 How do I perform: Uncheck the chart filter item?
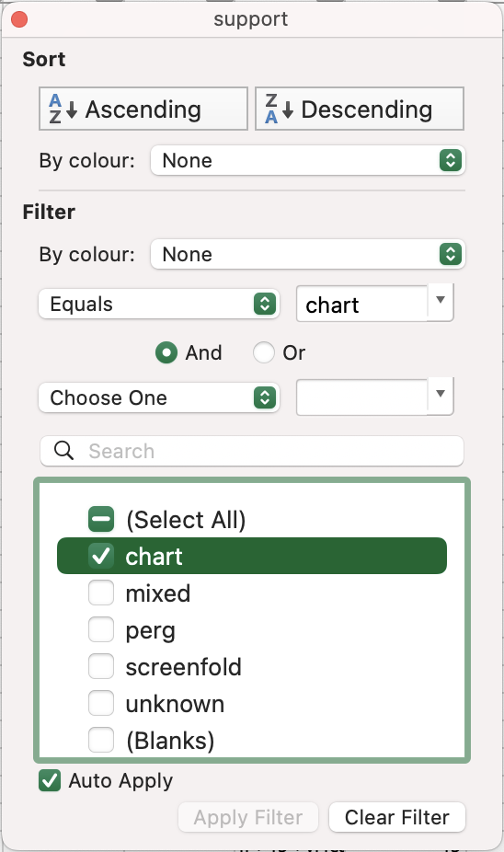pyautogui.click(x=101, y=556)
